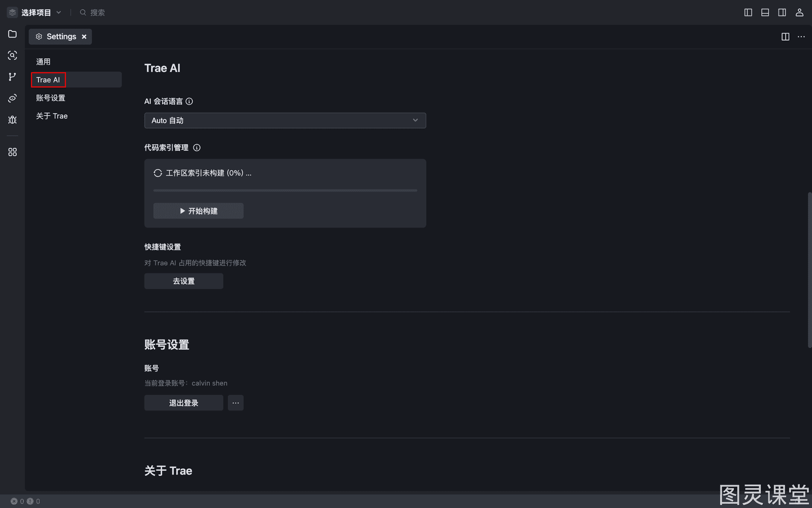The width and height of the screenshot is (812, 508).
Task: Open the editor more actions ellipsis
Action: 801,37
